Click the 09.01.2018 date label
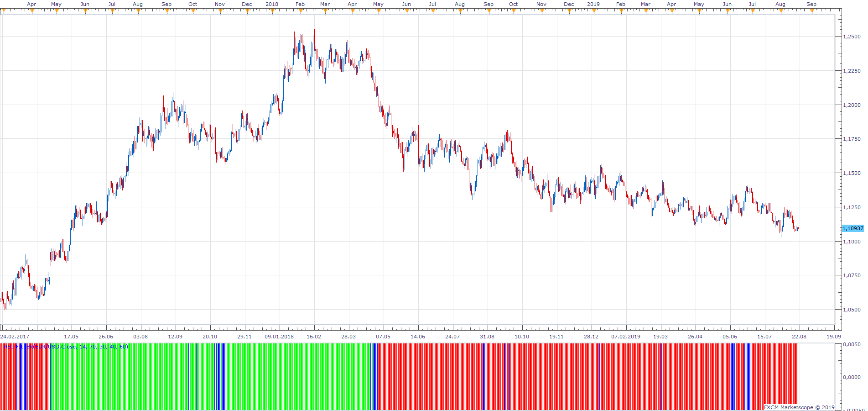Viewport: 868px width, 411px height. point(279,337)
